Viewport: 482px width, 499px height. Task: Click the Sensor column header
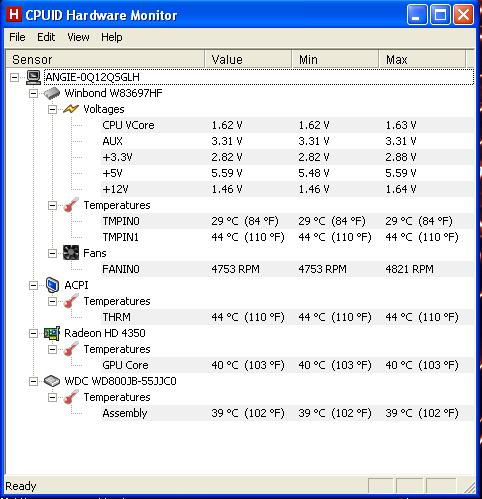pos(105,59)
